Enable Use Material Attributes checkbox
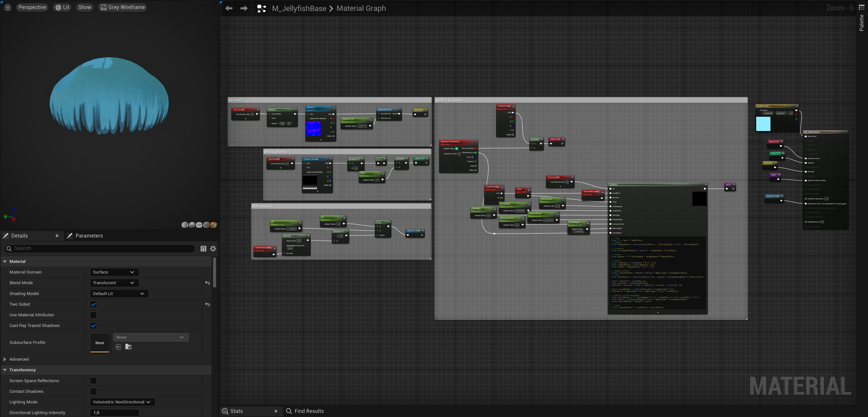This screenshot has height=417, width=868. tap(93, 315)
